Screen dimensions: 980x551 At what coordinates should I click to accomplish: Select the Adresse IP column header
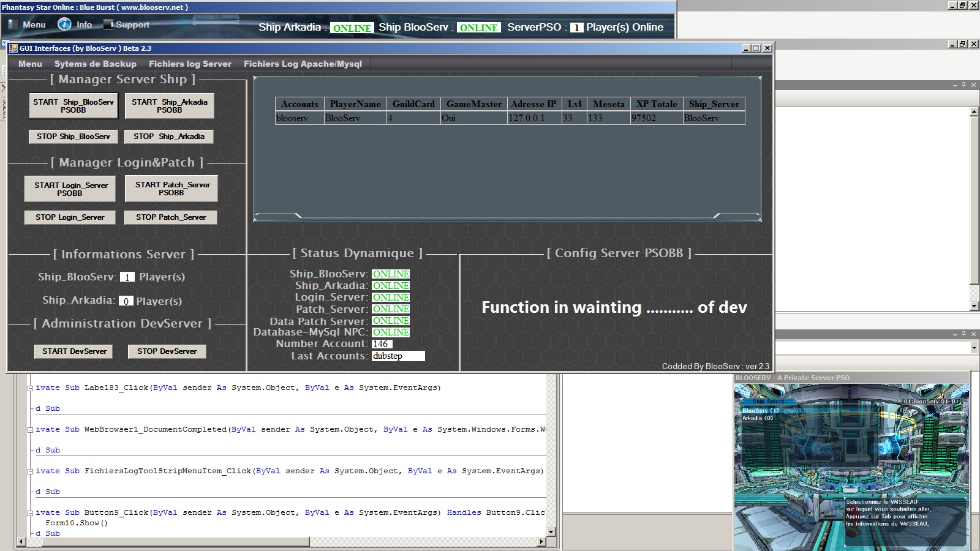[x=534, y=104]
